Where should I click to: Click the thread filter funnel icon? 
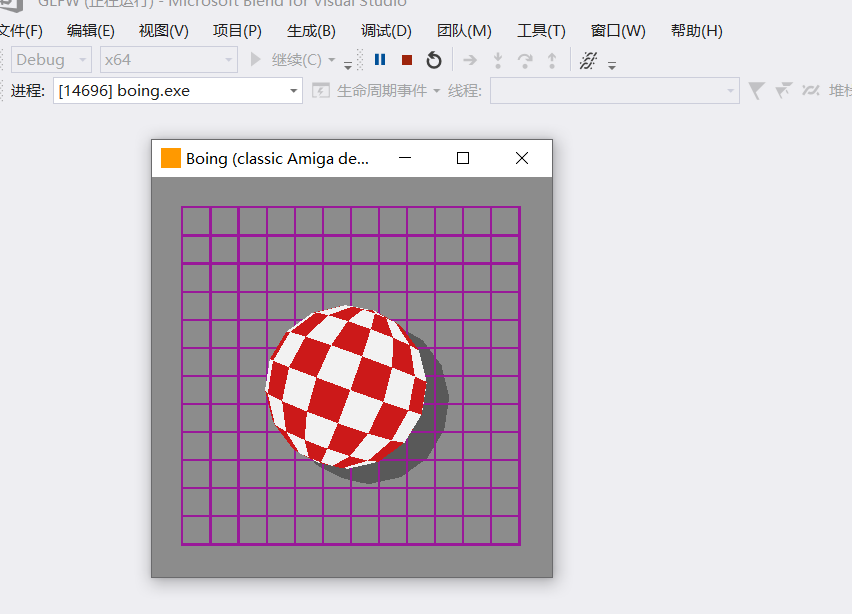coord(756,91)
